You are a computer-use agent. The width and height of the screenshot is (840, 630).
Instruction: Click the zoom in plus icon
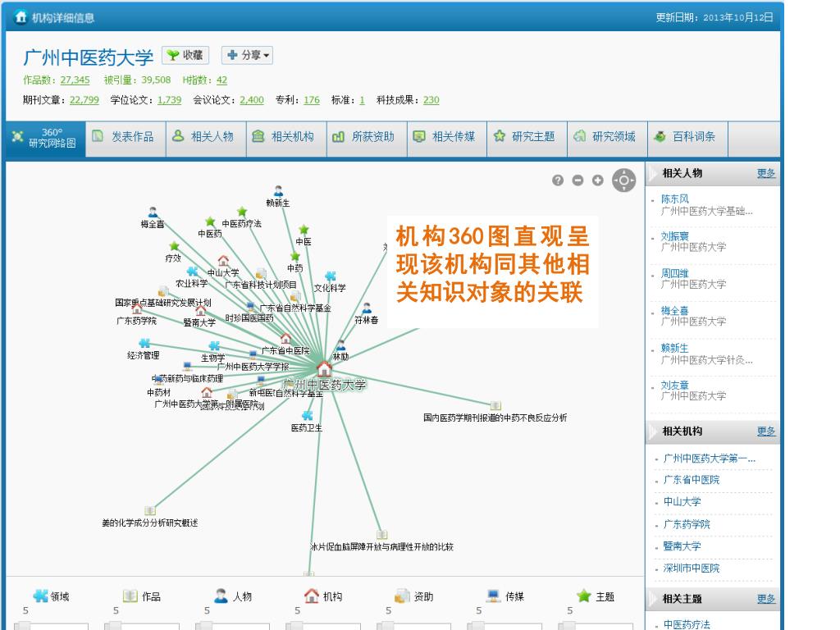598,180
